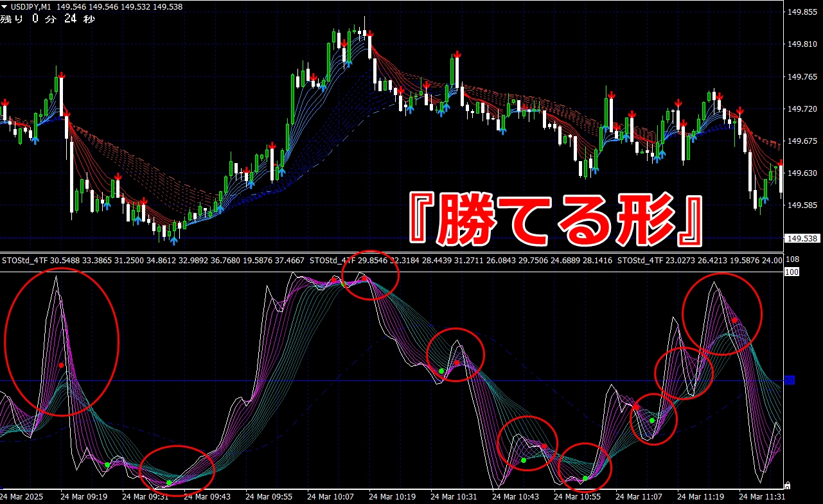Click the 100 level label on the indicator scale

[x=792, y=272]
